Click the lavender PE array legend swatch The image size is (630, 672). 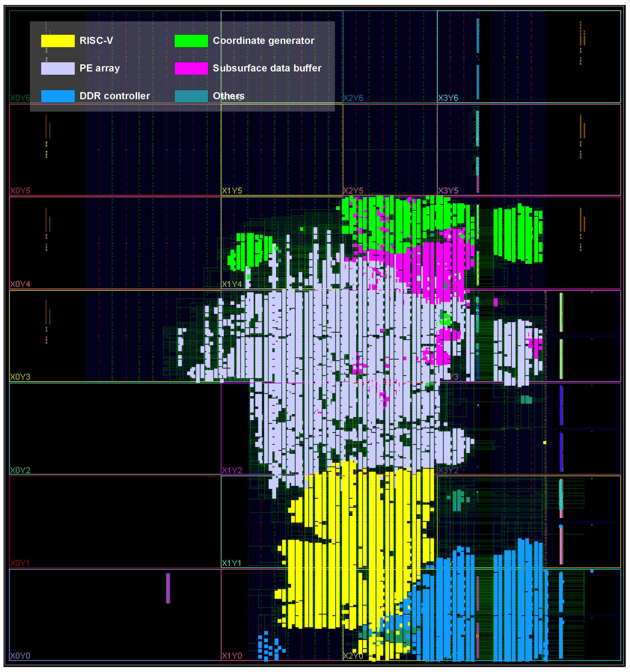click(x=58, y=68)
